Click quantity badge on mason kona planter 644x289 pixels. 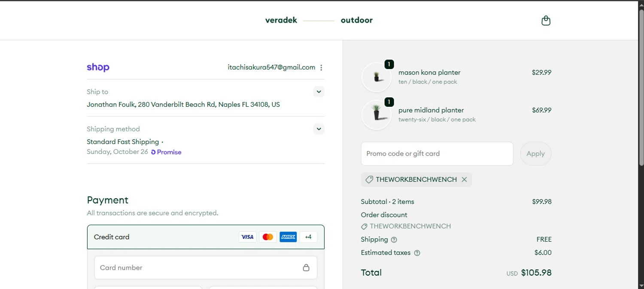pos(389,64)
